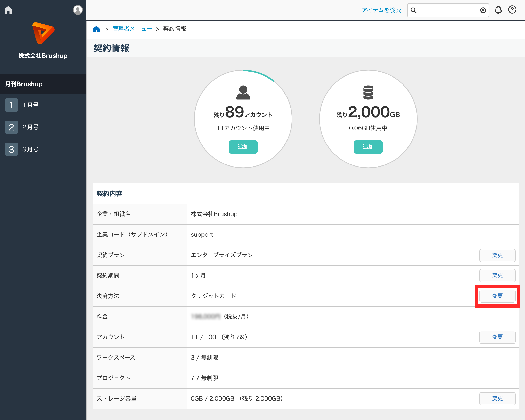Click the 0GB / 2,000GB storage value

coord(237,399)
